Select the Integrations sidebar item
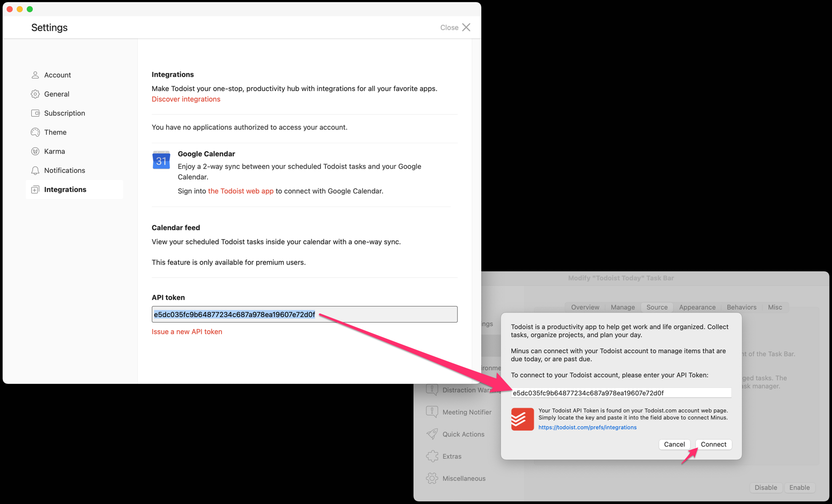832x504 pixels. [74, 189]
